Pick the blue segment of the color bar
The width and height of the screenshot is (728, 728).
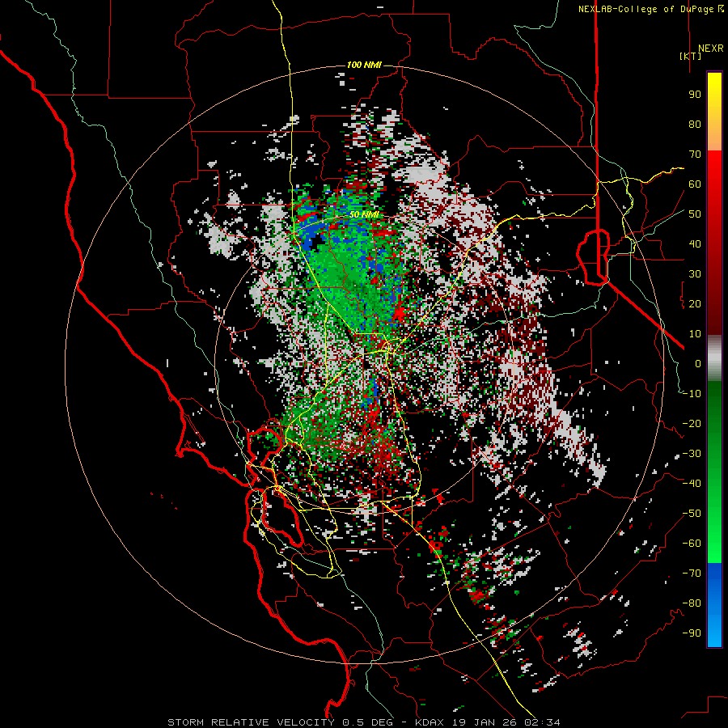click(714, 605)
